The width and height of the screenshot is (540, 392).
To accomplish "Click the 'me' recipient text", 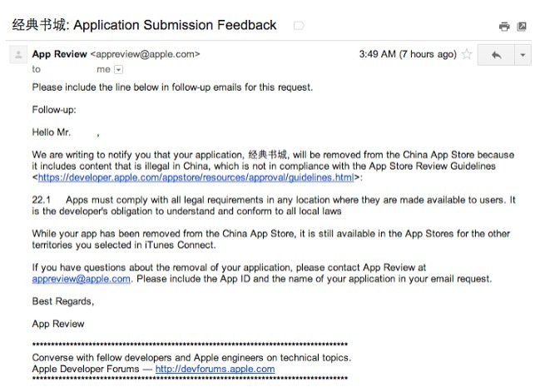I will click(103, 70).
